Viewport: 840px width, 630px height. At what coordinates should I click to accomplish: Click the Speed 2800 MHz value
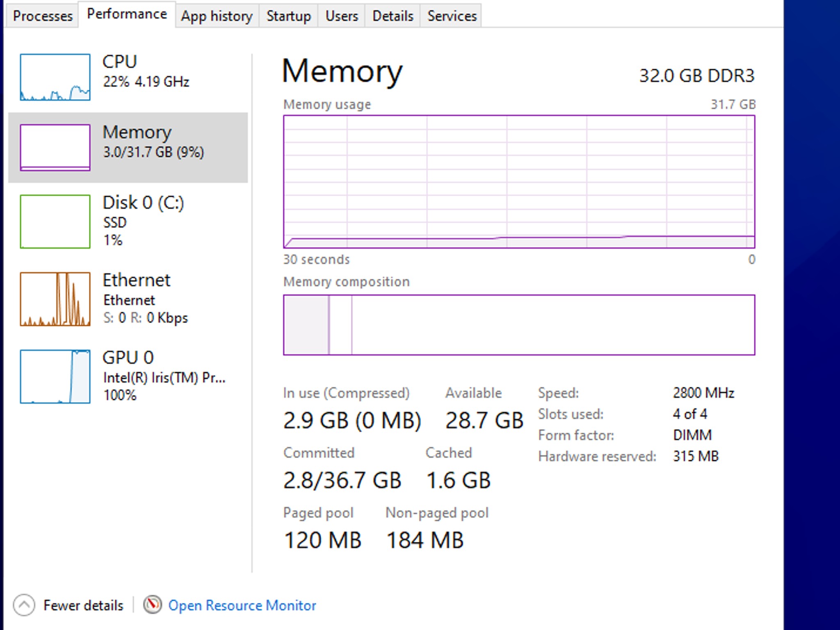703,393
